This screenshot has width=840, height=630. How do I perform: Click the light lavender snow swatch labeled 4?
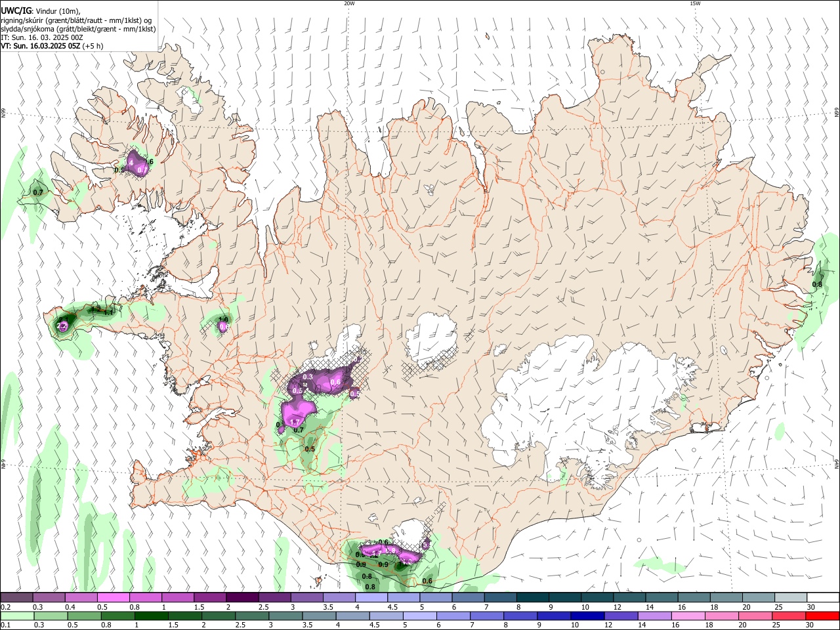coord(371,598)
